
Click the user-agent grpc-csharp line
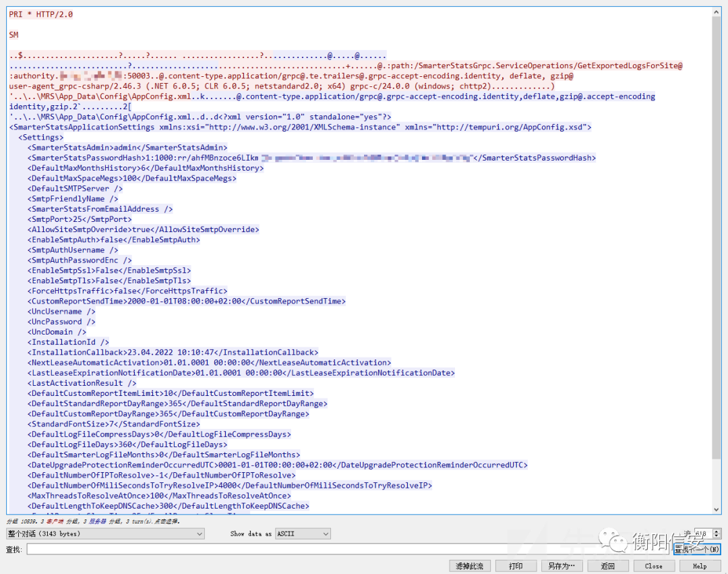coord(282,86)
